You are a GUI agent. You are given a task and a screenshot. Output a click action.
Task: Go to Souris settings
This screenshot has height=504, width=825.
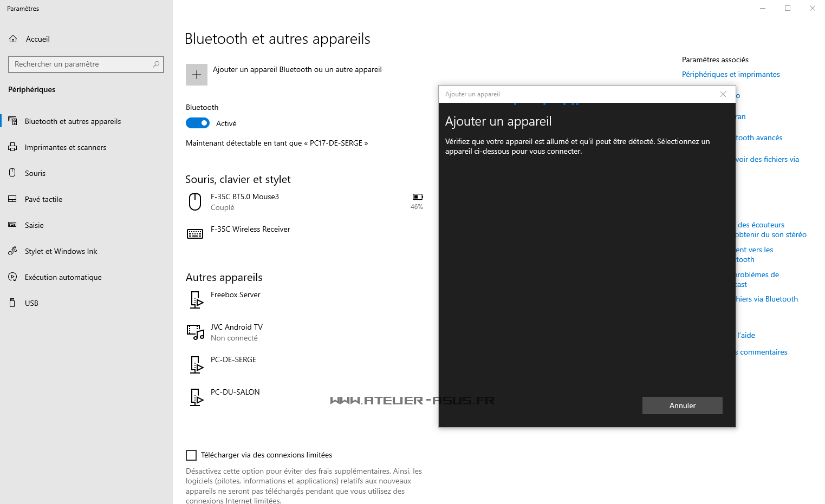[35, 173]
